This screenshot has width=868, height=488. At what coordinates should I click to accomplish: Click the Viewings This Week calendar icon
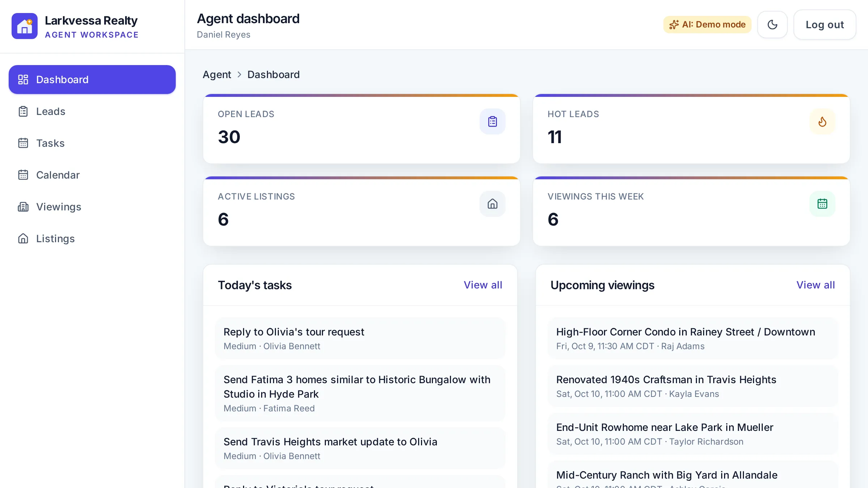(x=822, y=204)
